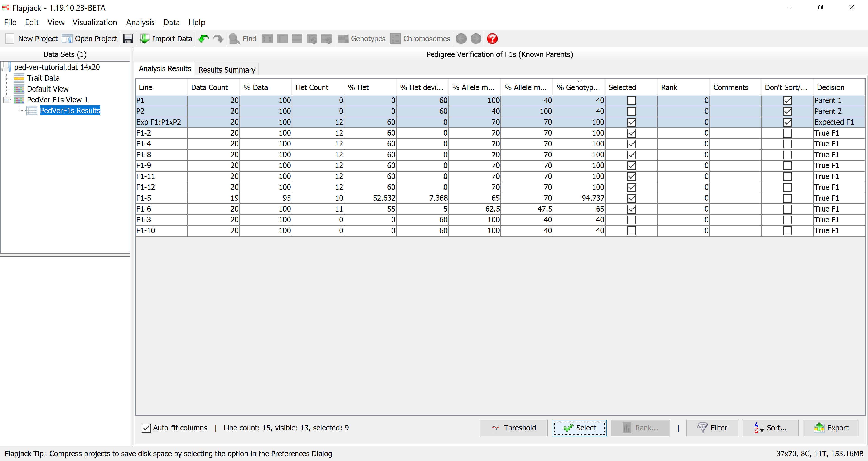Switch to the Analysis Results tab
Viewport: 868px width, 461px height.
tap(165, 68)
